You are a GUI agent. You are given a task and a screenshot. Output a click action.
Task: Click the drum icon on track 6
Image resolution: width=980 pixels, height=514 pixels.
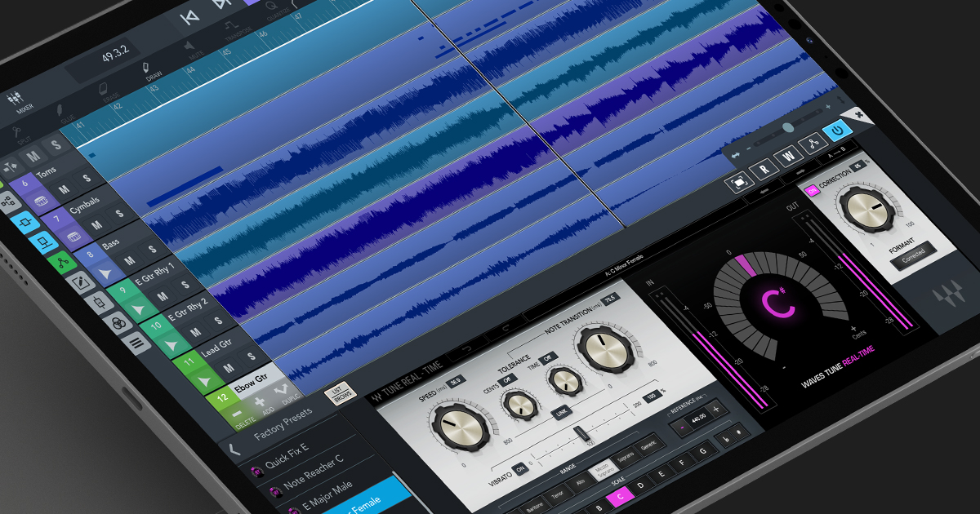[39, 199]
